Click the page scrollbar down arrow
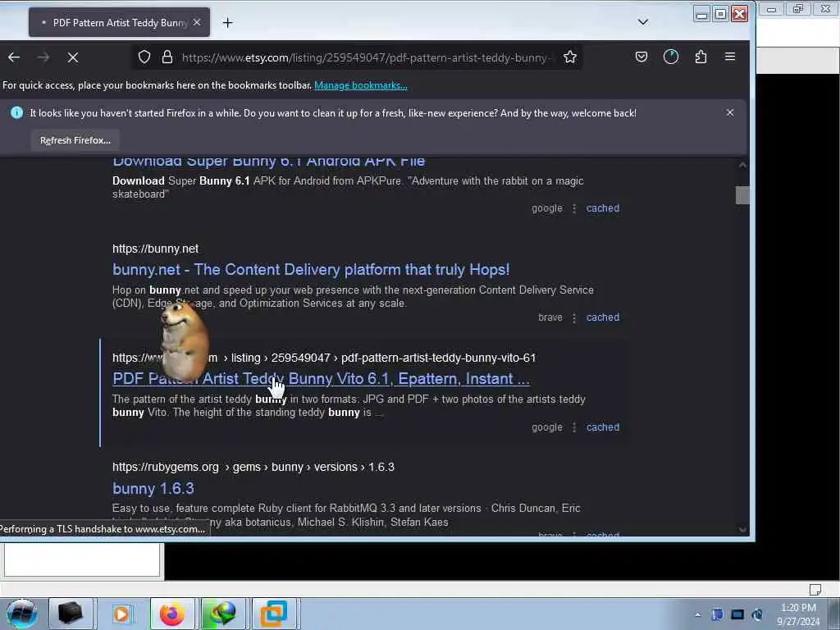The image size is (840, 630). [x=742, y=530]
